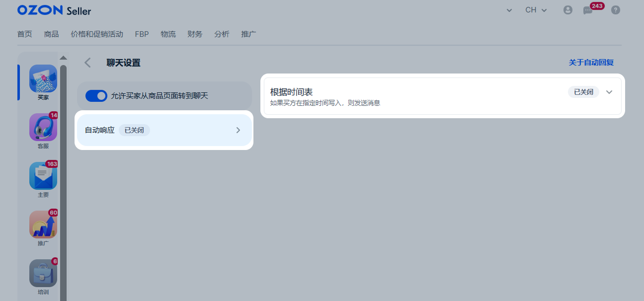The image size is (644, 301).
Task: Go to the 财务 menu item
Action: pos(195,34)
